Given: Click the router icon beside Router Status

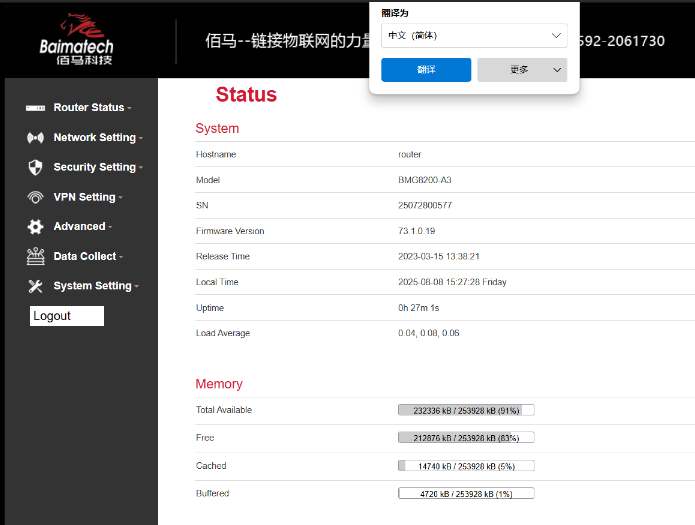Looking at the screenshot, I should point(35,108).
